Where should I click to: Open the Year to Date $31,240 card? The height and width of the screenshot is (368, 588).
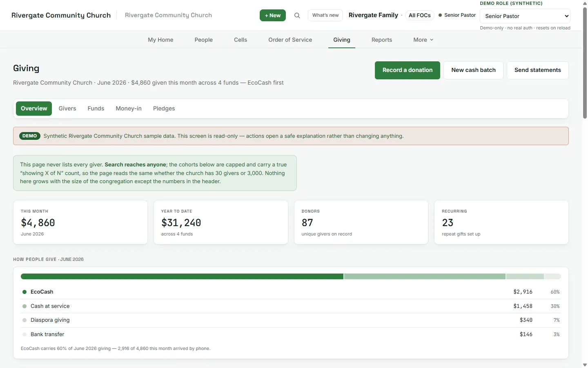[221, 222]
